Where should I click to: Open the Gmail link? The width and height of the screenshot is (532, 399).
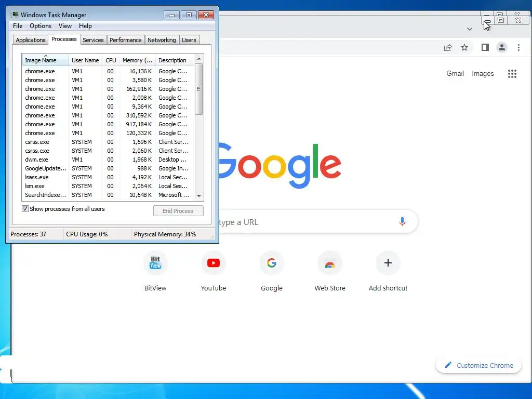coord(455,74)
